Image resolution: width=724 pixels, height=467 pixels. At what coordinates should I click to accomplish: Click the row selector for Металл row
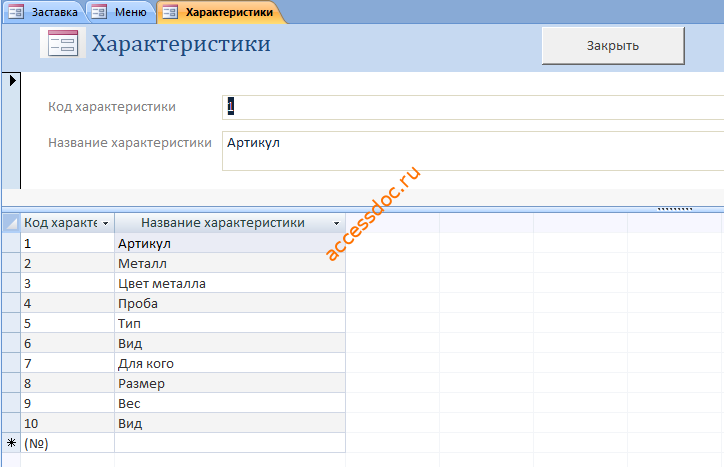click(x=11, y=263)
